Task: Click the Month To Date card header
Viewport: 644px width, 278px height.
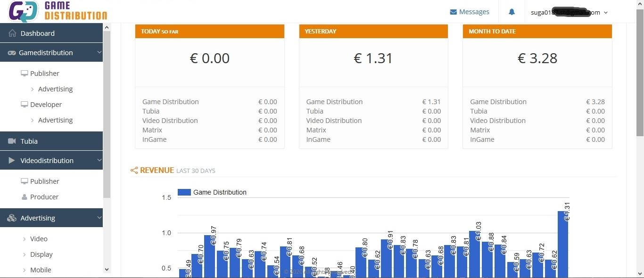Action: click(x=537, y=31)
